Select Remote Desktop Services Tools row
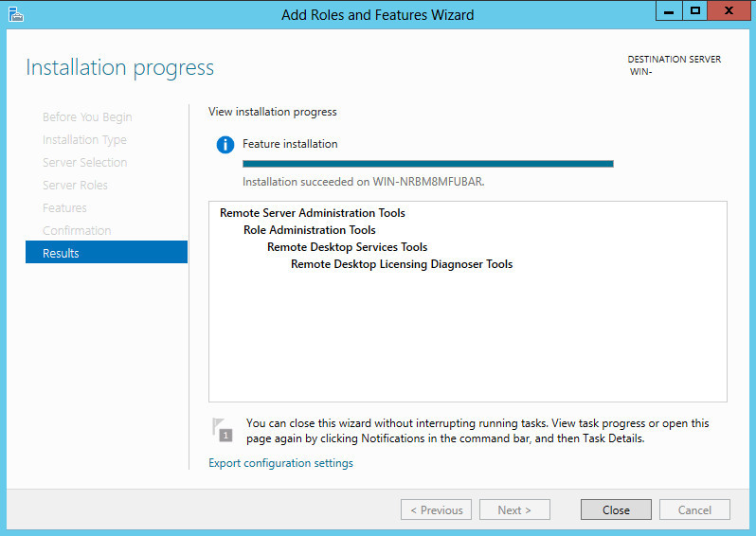Viewport: 756px width, 536px height. coord(347,247)
